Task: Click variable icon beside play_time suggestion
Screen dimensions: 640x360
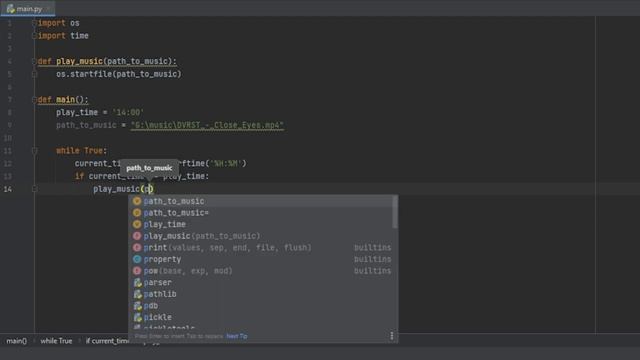Action: (x=137, y=224)
